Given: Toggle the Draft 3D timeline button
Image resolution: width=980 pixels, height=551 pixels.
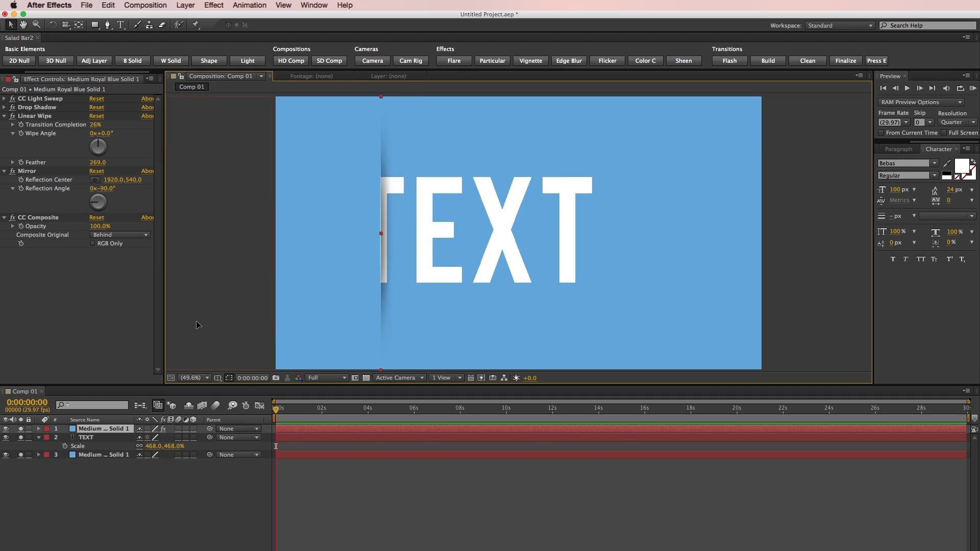Looking at the screenshot, I should 171,405.
